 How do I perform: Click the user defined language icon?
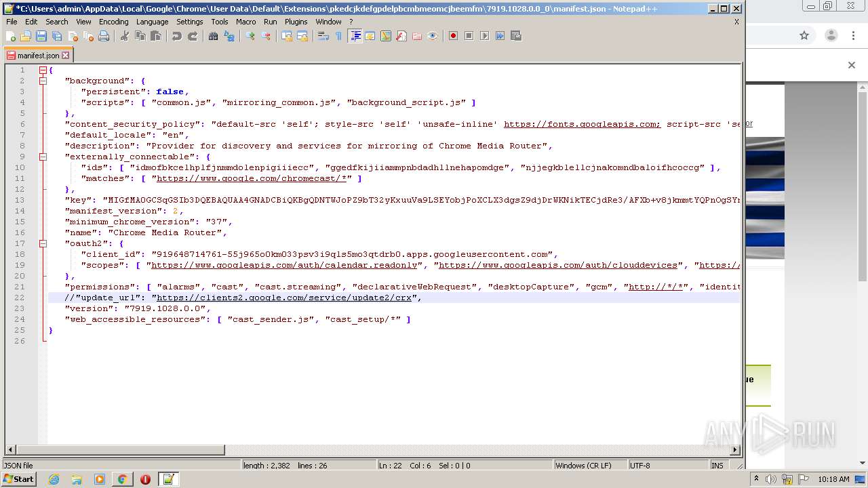[x=370, y=36]
